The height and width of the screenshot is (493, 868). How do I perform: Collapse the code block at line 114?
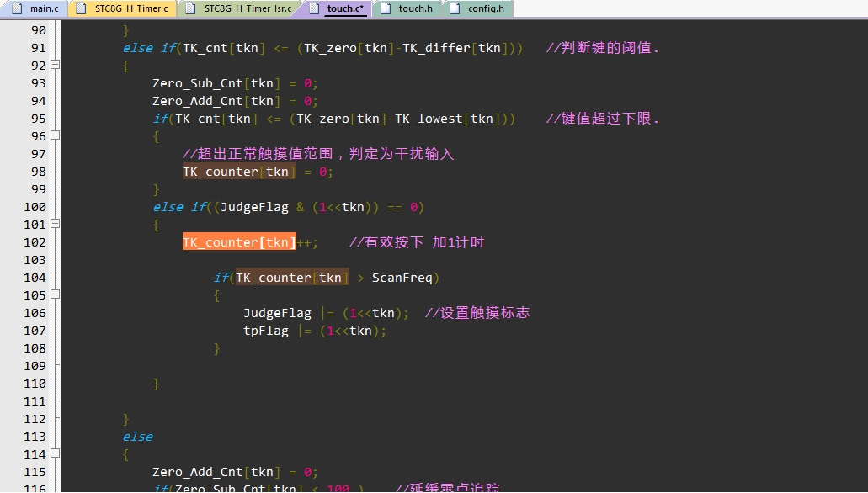[x=56, y=453]
